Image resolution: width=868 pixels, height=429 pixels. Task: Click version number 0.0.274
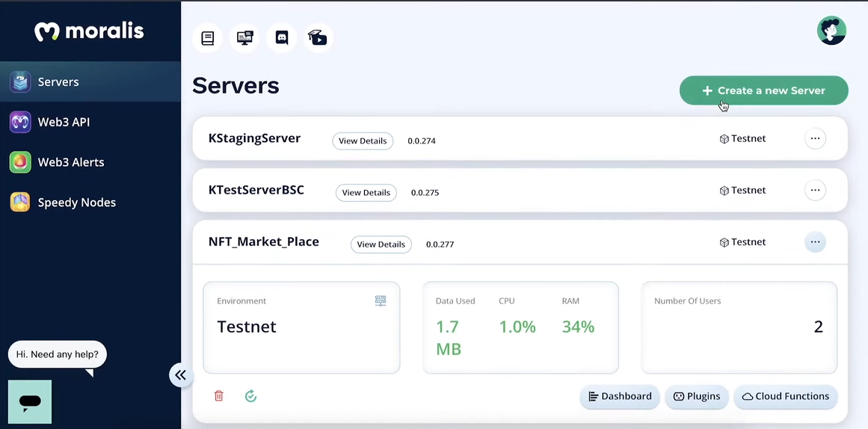422,141
